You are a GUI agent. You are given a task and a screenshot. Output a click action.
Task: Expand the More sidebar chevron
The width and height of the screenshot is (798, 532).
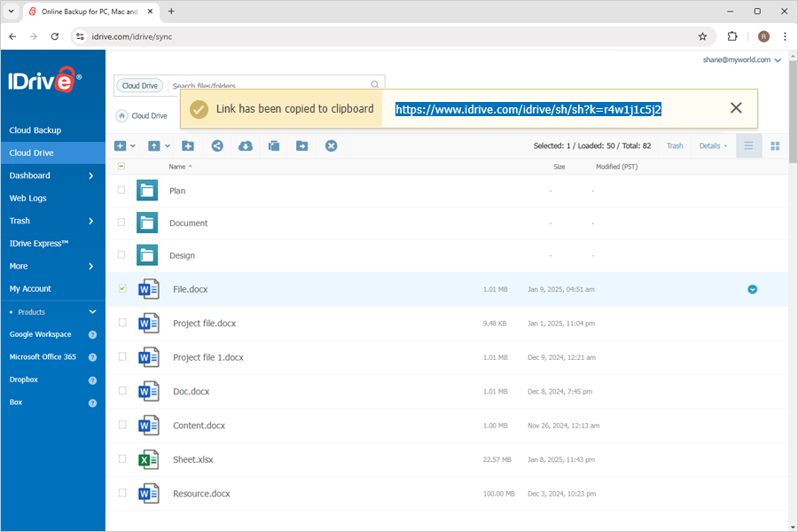(x=91, y=266)
